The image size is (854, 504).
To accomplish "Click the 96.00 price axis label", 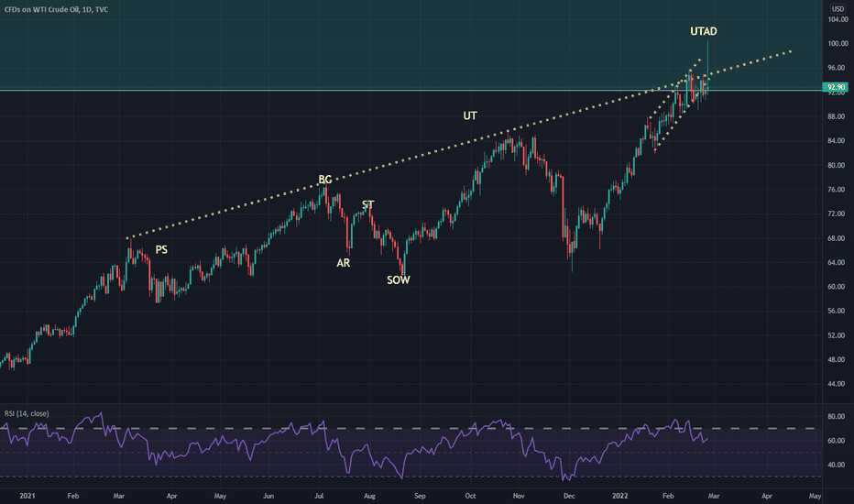I will 838,68.
